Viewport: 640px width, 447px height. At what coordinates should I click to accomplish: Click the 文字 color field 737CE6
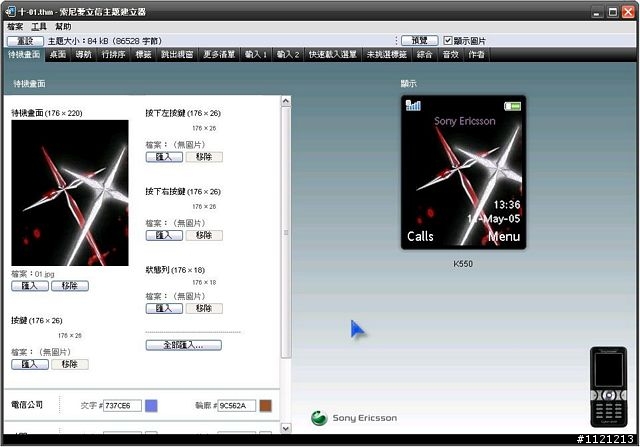(122, 406)
